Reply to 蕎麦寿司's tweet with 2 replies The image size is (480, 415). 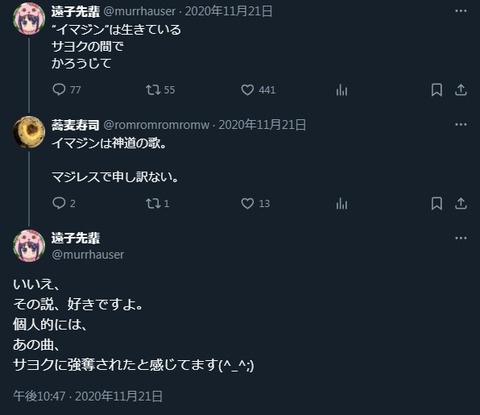click(x=59, y=203)
